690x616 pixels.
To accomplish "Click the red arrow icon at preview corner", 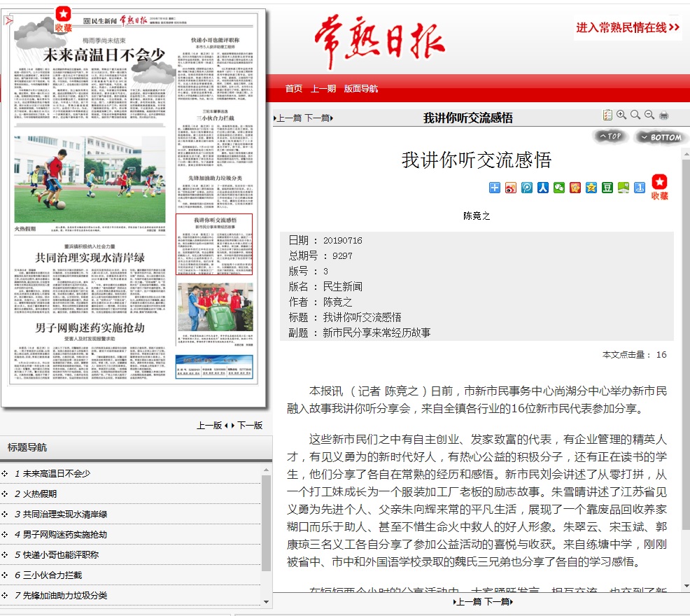I will (8, 20).
